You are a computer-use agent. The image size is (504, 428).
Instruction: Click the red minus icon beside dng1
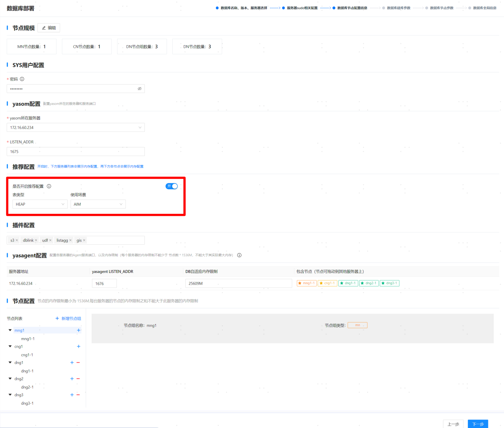78,363
